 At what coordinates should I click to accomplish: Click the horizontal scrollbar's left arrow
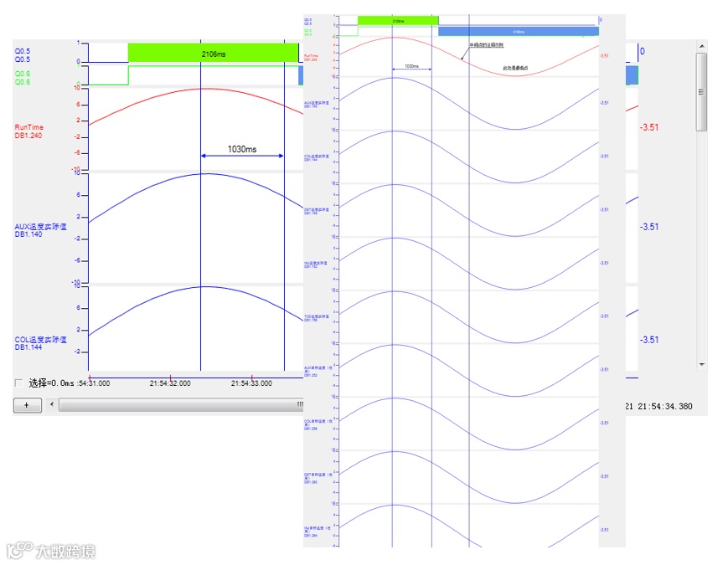pos(52,404)
